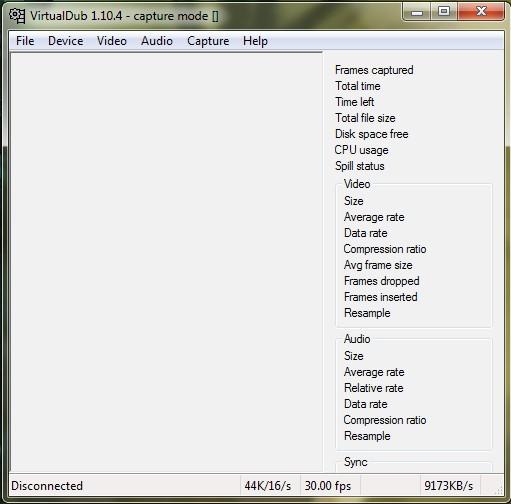Viewport: 511px width, 504px height.
Task: Click the Frames inserted label
Action: [x=381, y=297]
